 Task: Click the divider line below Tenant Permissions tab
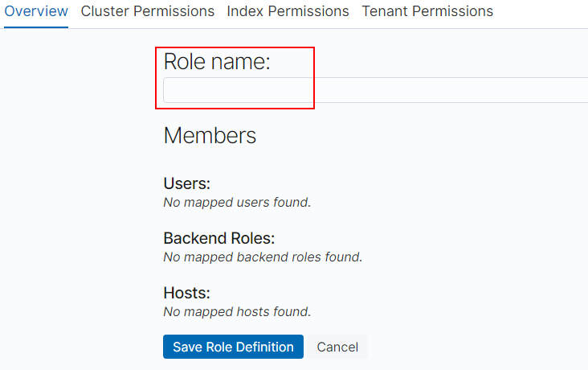[x=427, y=28]
